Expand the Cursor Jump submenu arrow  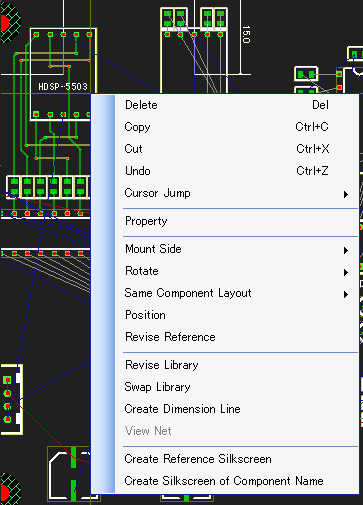pyautogui.click(x=346, y=194)
